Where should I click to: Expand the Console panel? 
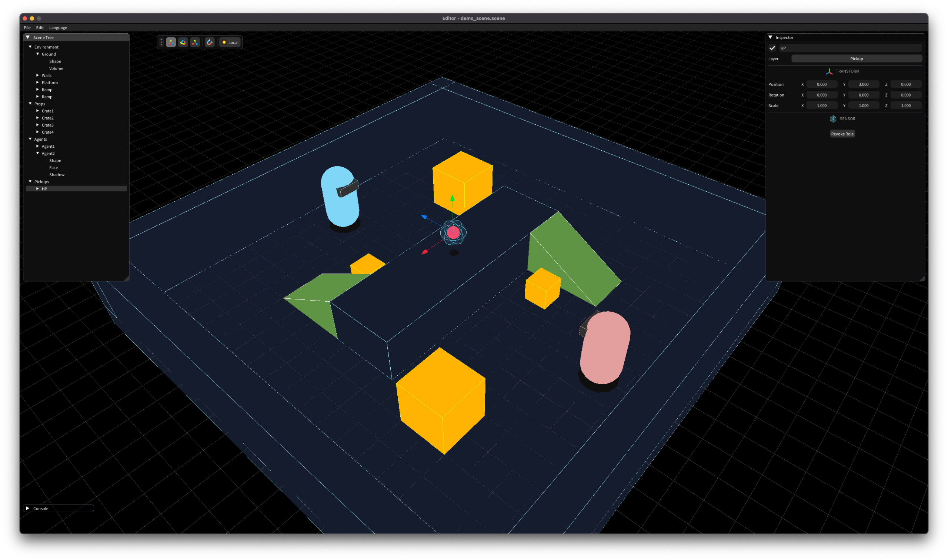[x=27, y=508]
